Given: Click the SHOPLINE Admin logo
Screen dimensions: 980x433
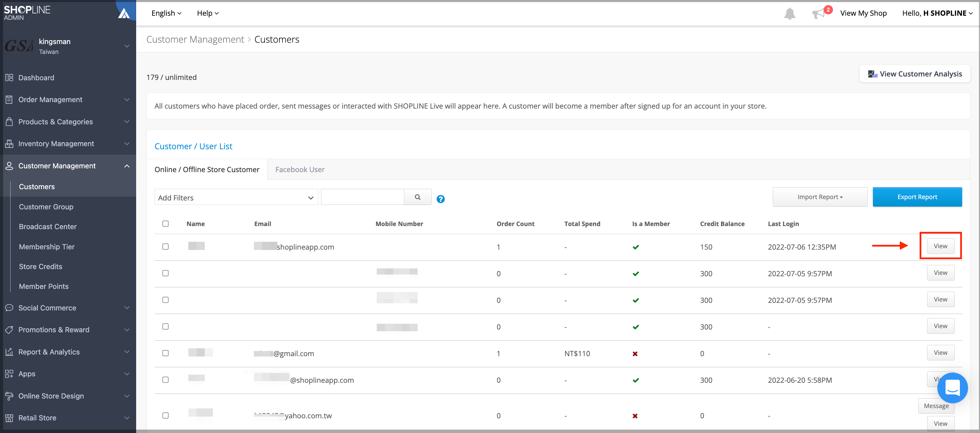Looking at the screenshot, I should point(27,13).
